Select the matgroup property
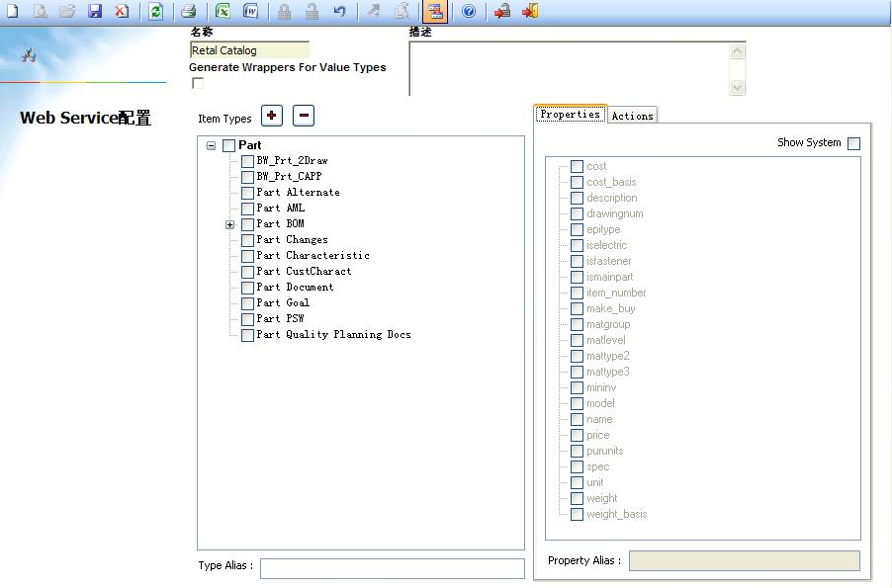 pyautogui.click(x=608, y=325)
